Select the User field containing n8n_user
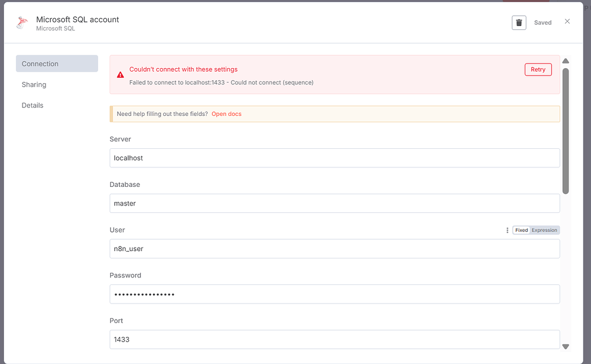The width and height of the screenshot is (591, 364). 334,249
